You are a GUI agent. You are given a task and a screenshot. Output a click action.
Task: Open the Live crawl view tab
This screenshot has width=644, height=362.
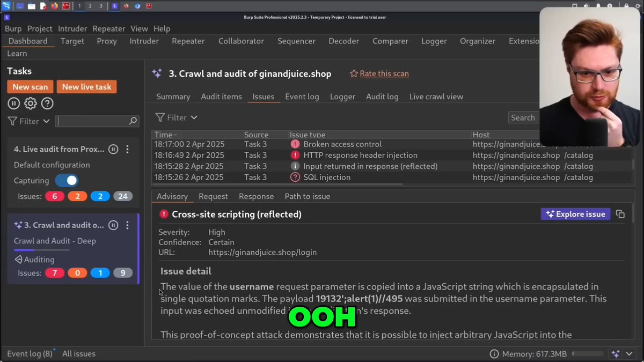[436, 97]
